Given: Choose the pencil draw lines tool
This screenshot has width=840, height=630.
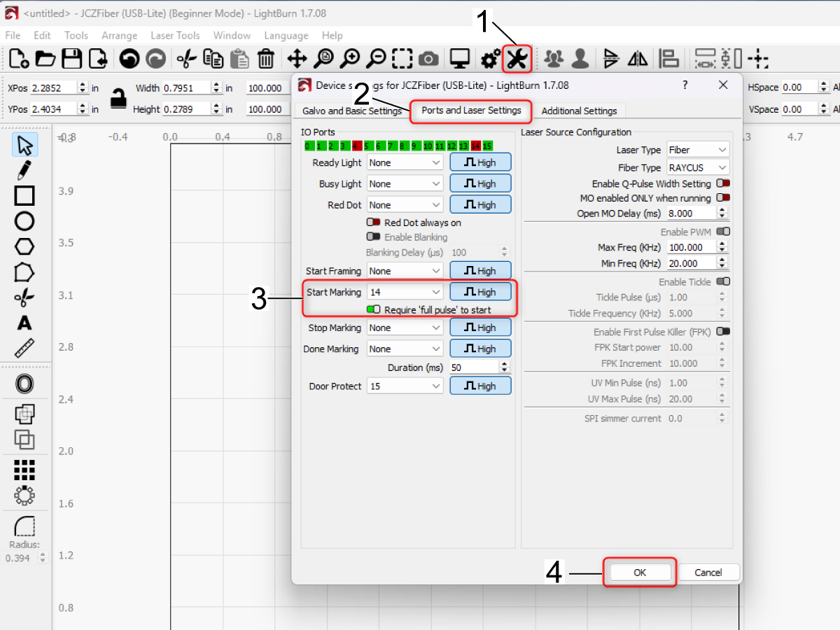Looking at the screenshot, I should click(24, 170).
